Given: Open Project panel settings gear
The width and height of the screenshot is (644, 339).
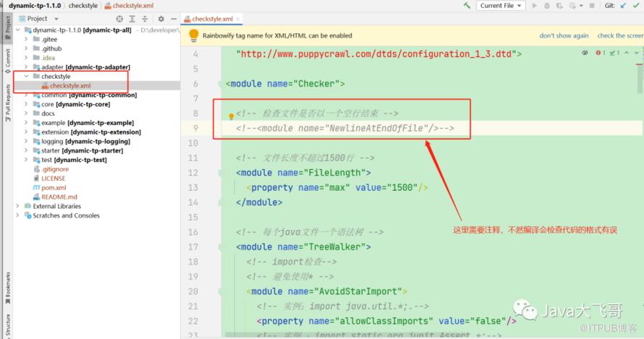Looking at the screenshot, I should [161, 19].
